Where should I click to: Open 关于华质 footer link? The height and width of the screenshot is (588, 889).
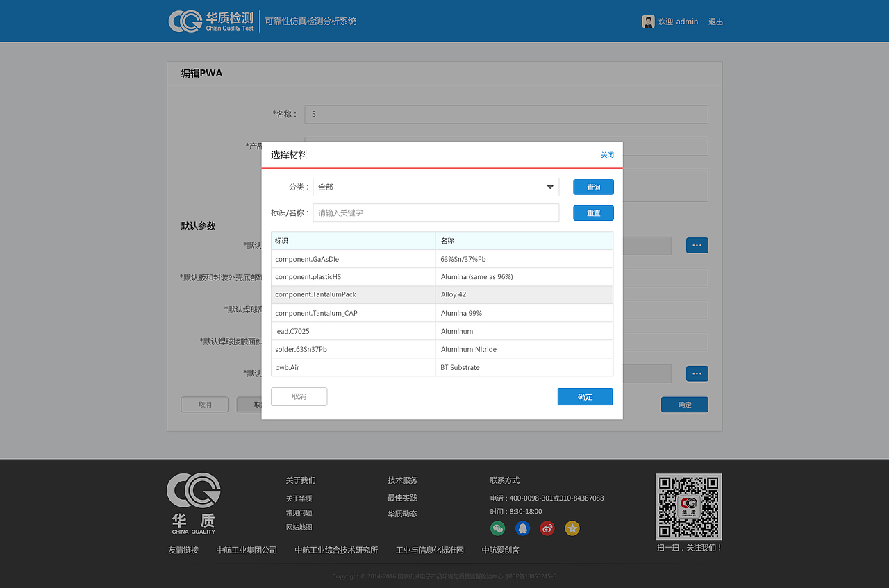tap(299, 498)
